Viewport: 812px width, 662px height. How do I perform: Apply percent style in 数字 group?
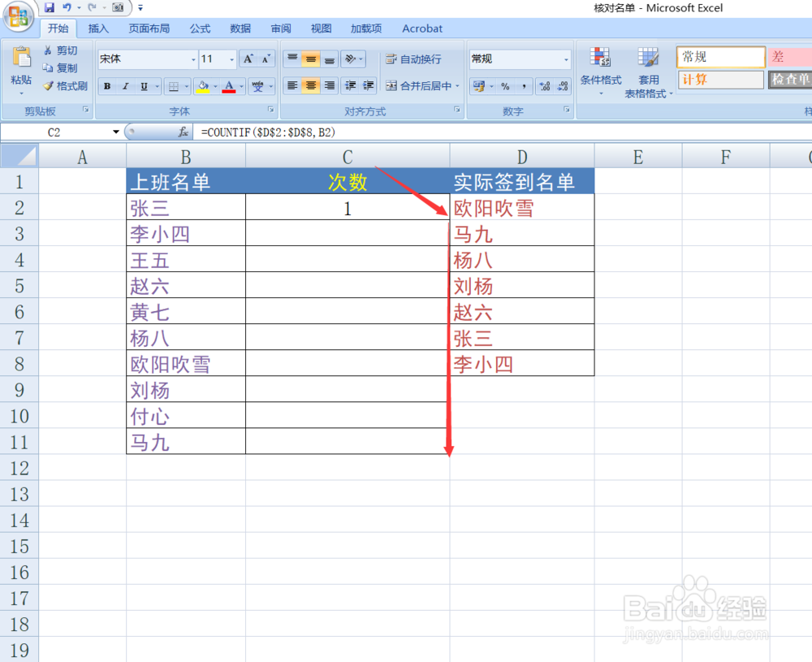505,85
